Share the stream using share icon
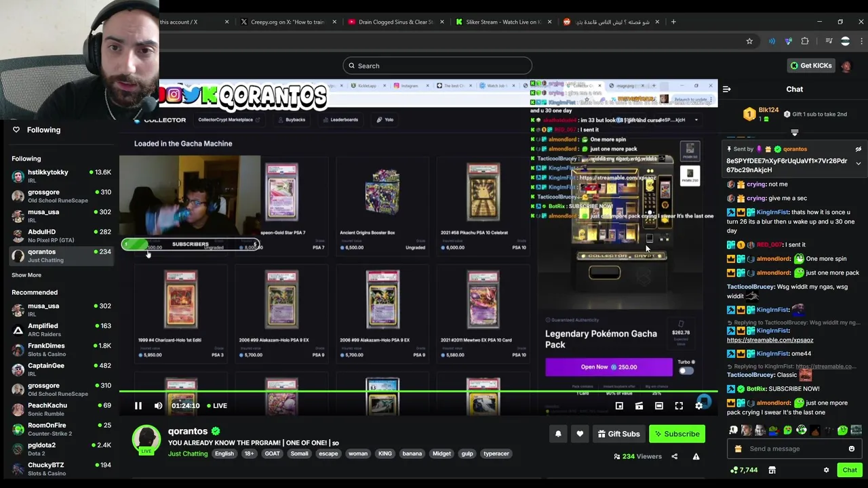 tap(674, 456)
